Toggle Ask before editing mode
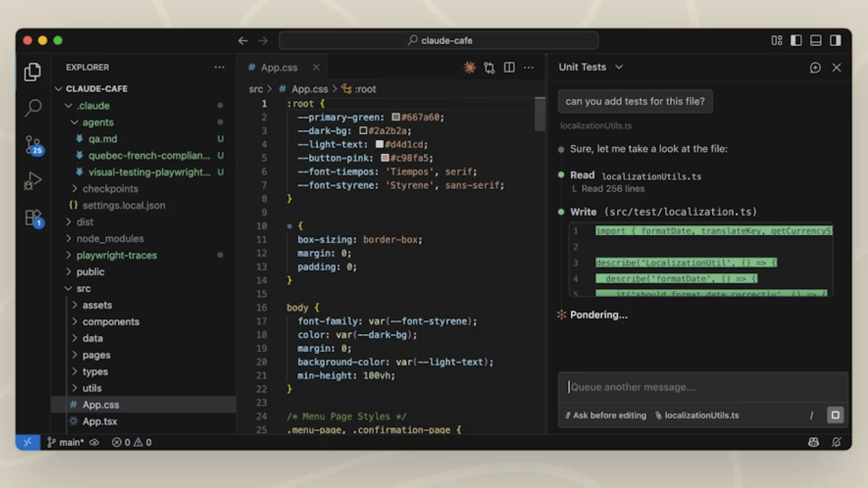This screenshot has width=868, height=488. coord(606,415)
